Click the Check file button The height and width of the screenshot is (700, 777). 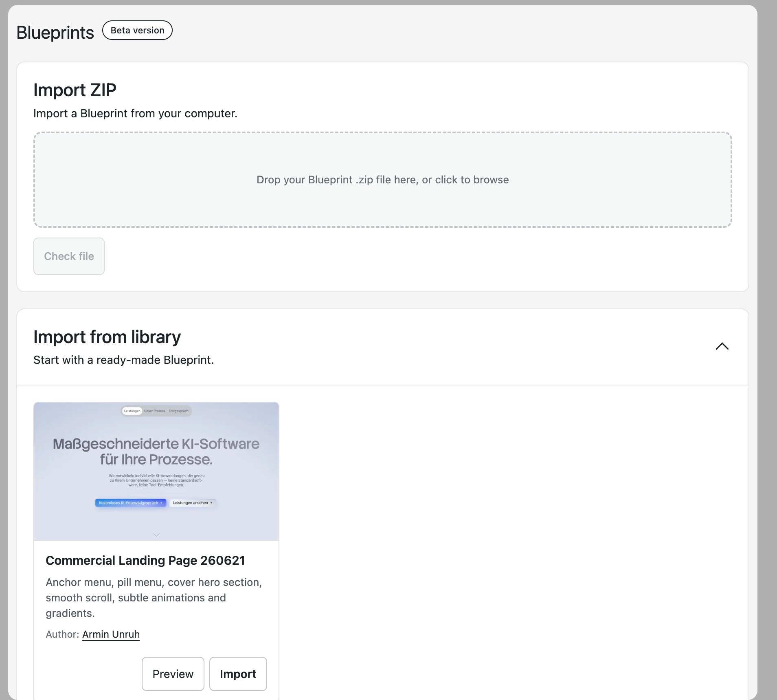click(x=69, y=256)
